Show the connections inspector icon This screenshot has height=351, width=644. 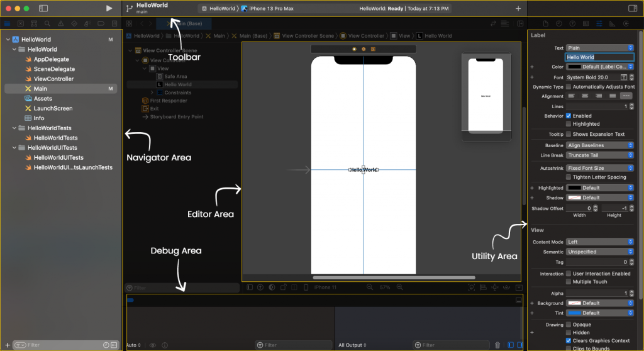click(x=626, y=23)
